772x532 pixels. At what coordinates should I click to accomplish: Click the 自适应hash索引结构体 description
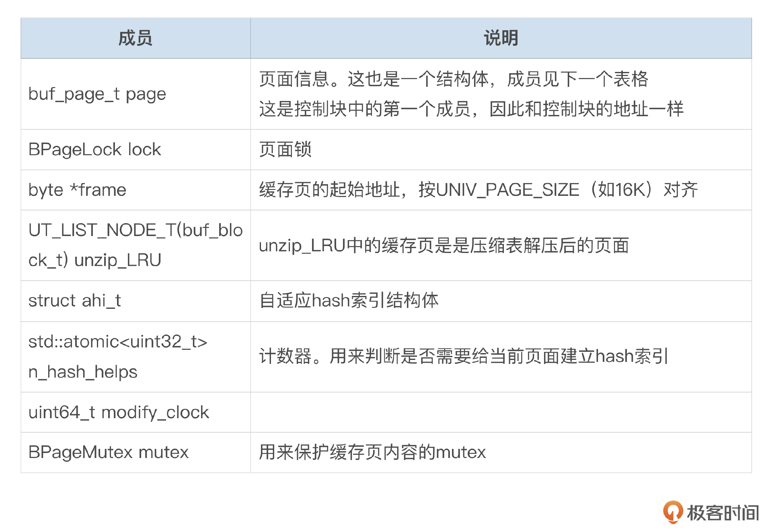[349, 301]
